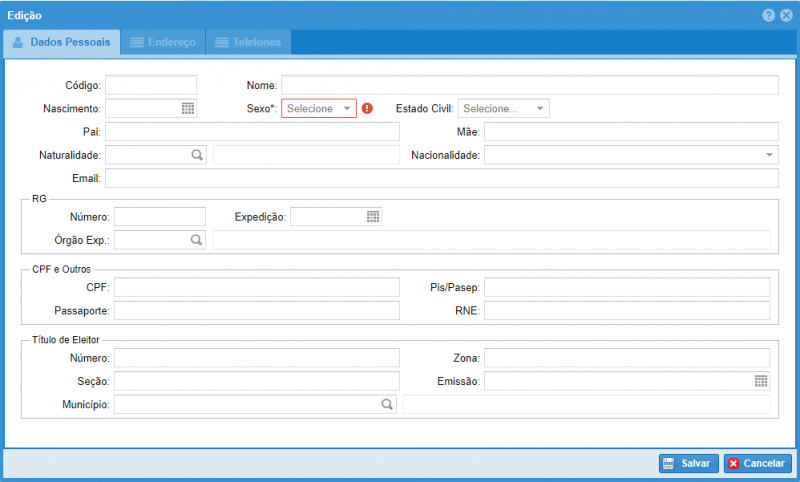The image size is (800, 482).
Task: Click the Email input field
Action: tap(441, 178)
